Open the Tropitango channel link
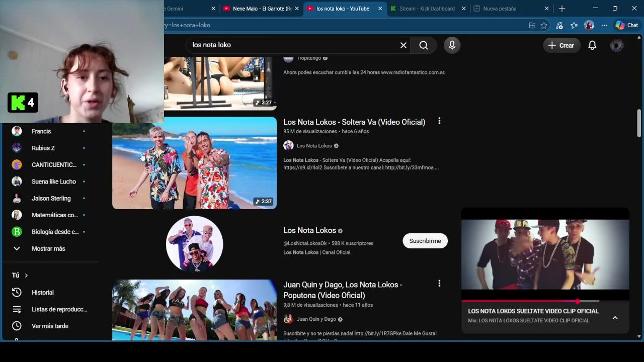644x362 pixels. pyautogui.click(x=309, y=58)
